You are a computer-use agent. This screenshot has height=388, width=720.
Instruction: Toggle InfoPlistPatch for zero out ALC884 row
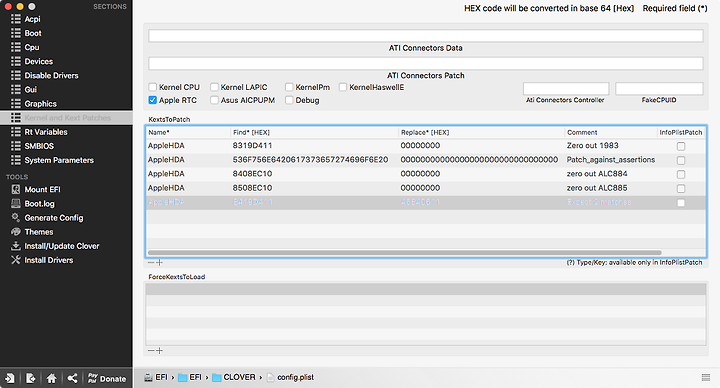pos(681,174)
